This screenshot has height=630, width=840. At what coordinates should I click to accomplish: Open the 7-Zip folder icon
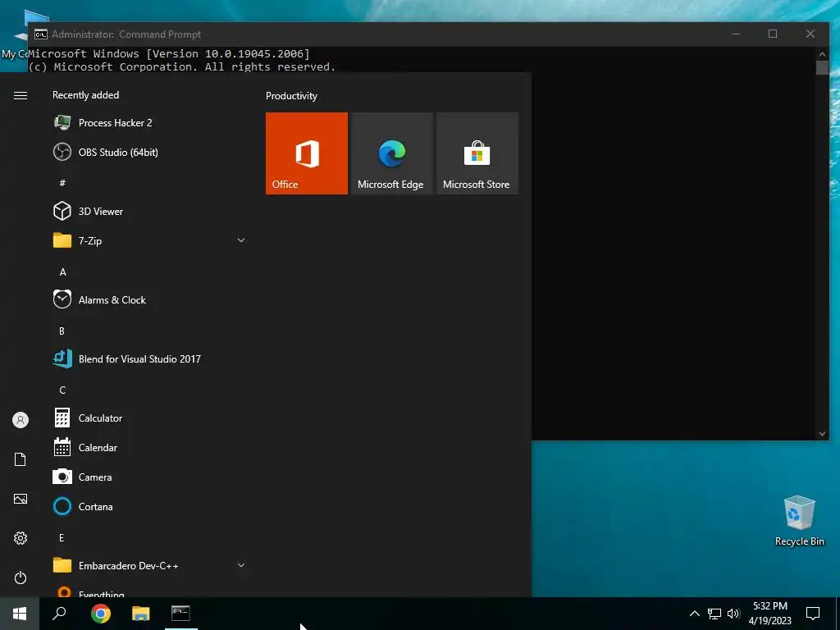(62, 240)
